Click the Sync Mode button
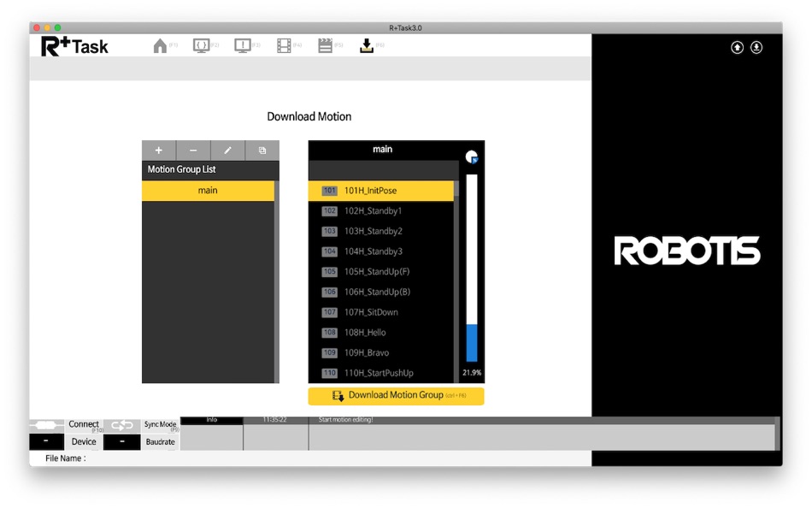Viewport: 812px width, 508px height. click(160, 425)
